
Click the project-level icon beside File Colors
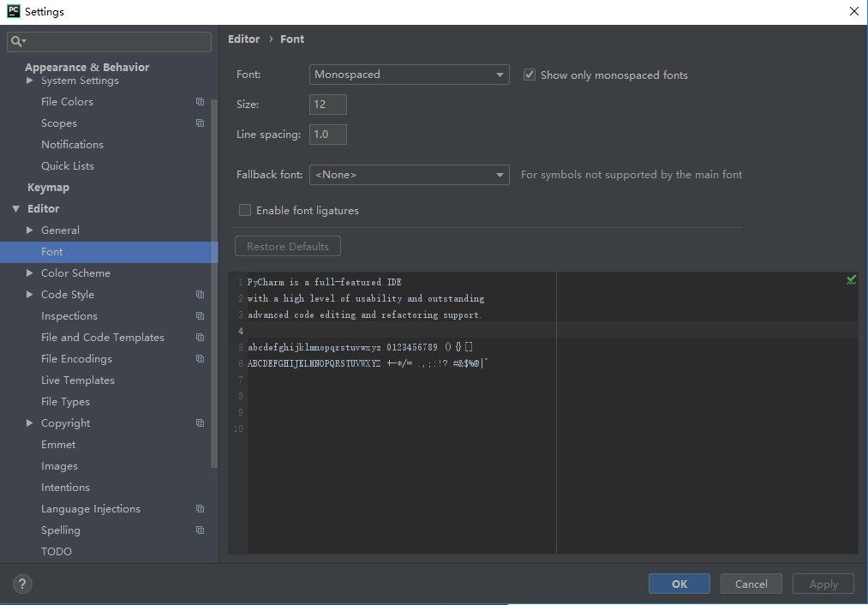[200, 102]
